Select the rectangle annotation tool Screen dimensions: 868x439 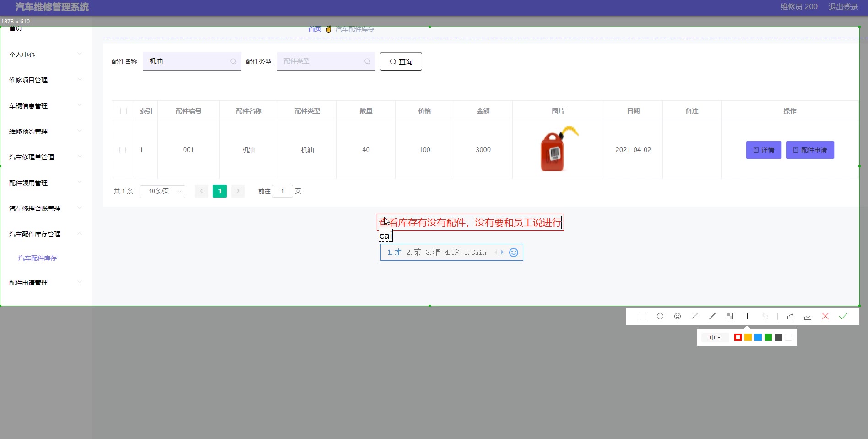[x=643, y=316]
